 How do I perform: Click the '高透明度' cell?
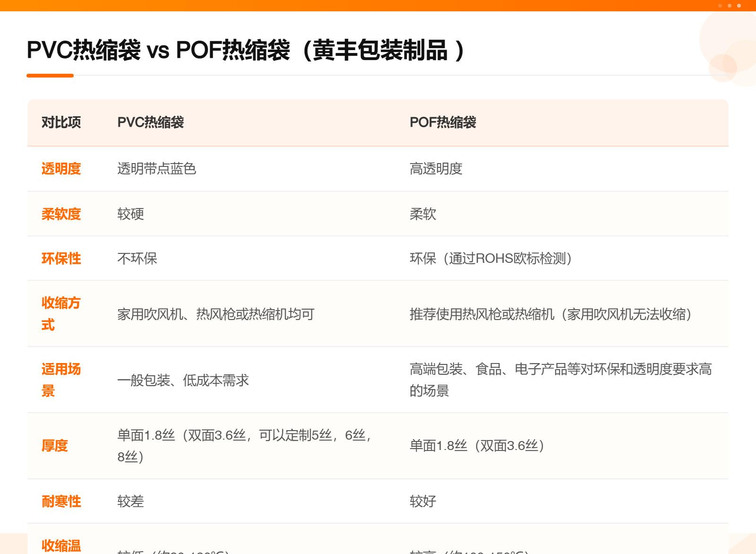point(436,169)
